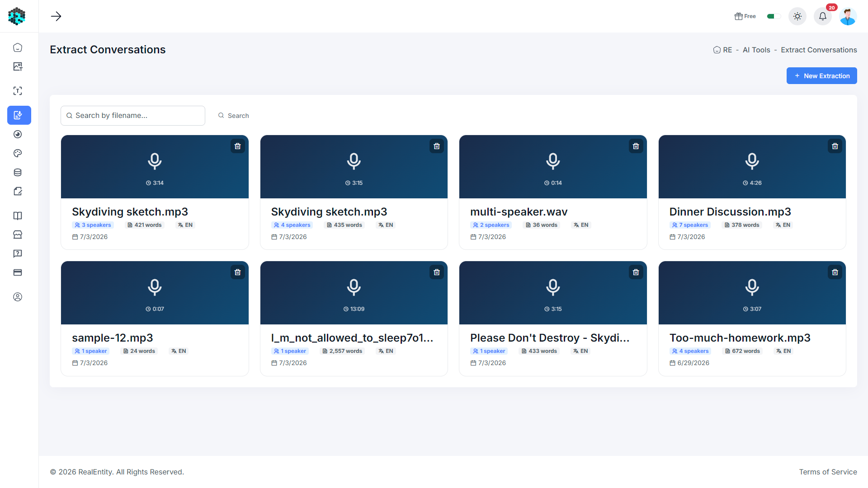Go to AI Tools breadcrumb
The height and width of the screenshot is (488, 868).
point(756,50)
